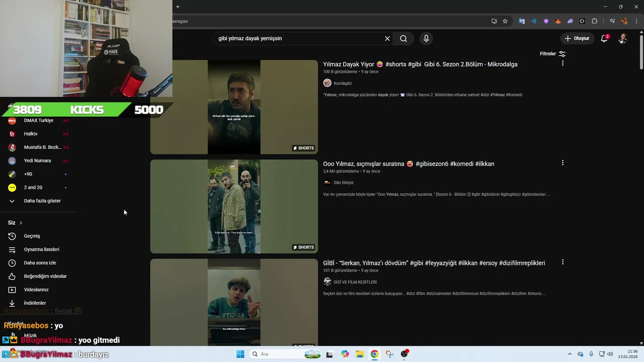Play the first Shorts thumbnail, New York hoodie

click(234, 107)
